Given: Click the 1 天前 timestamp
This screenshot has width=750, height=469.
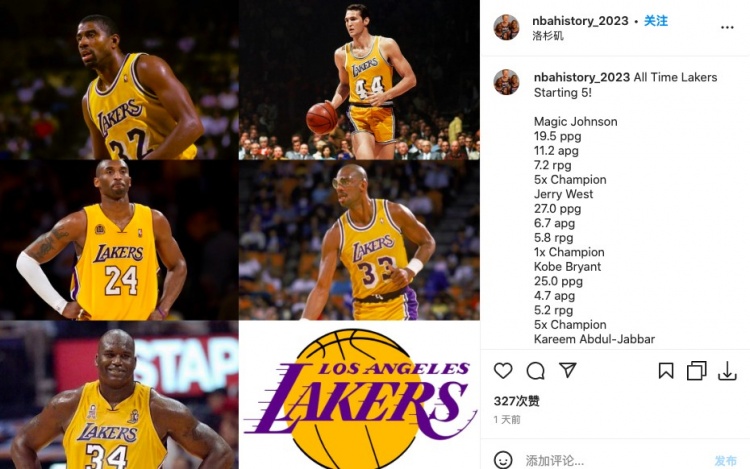Looking at the screenshot, I should [507, 419].
